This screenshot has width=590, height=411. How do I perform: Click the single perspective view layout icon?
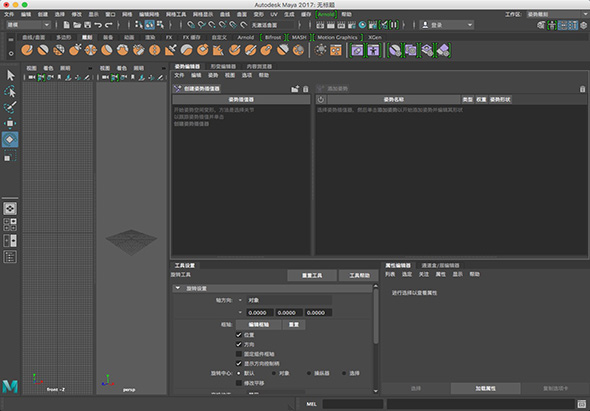(10, 209)
